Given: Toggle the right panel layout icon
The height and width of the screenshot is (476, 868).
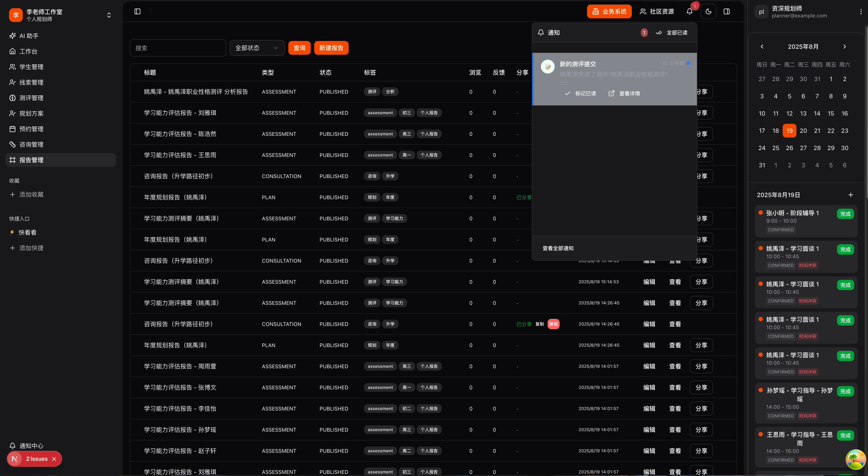Looking at the screenshot, I should [x=726, y=11].
